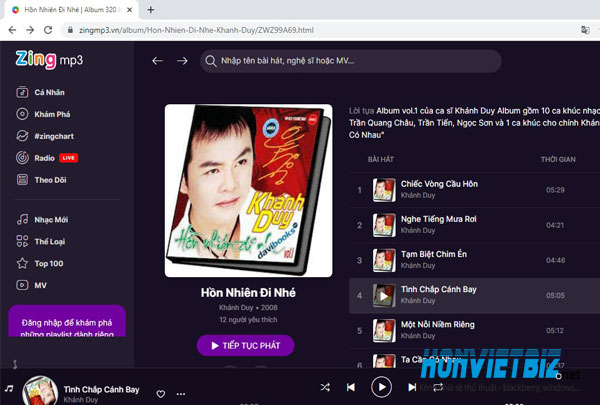Click the Zing mp3 logo
Viewport: 600px width, 405px height.
tap(49, 60)
